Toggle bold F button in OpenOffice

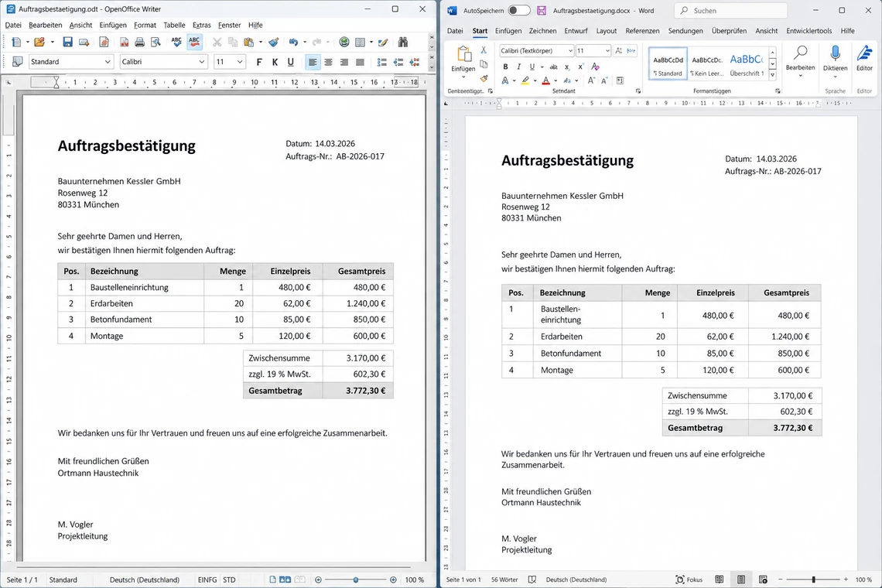click(x=258, y=62)
